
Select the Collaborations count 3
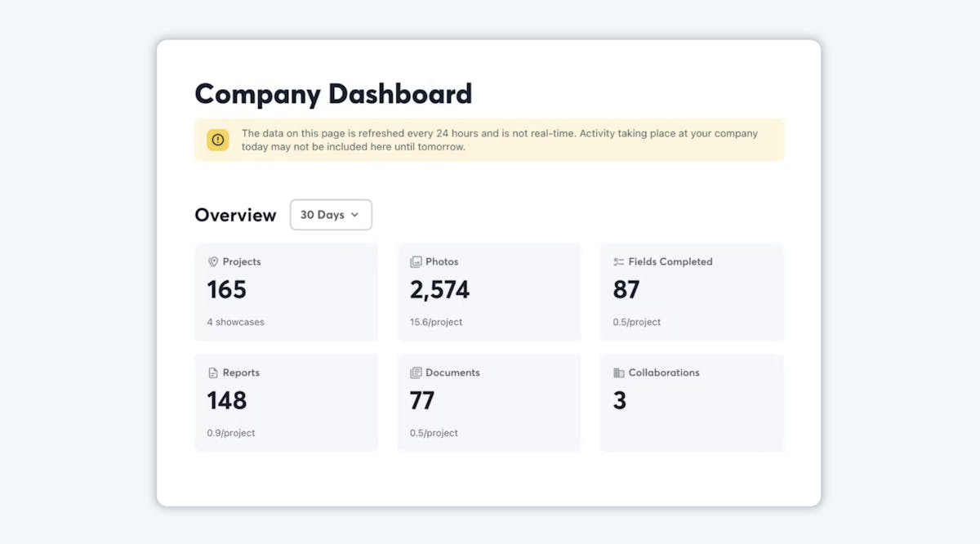tap(620, 400)
